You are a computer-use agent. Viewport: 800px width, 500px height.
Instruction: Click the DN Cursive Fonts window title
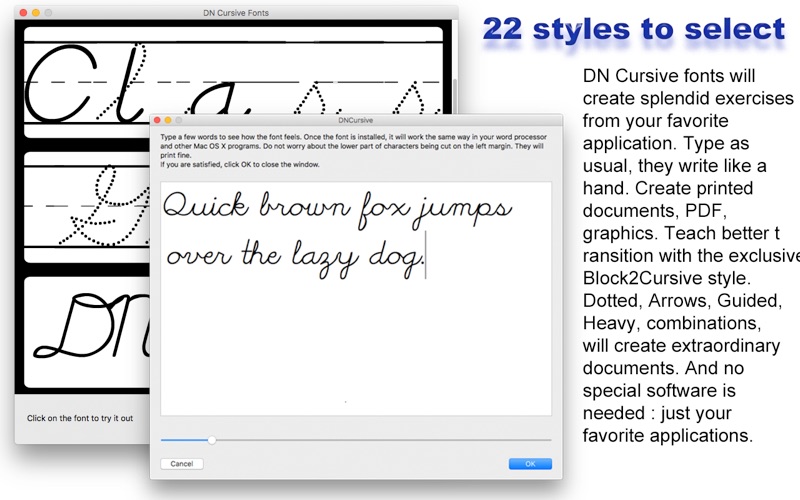click(x=236, y=13)
